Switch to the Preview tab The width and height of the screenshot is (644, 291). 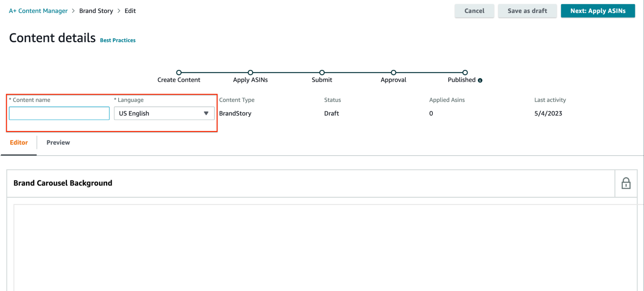tap(58, 143)
